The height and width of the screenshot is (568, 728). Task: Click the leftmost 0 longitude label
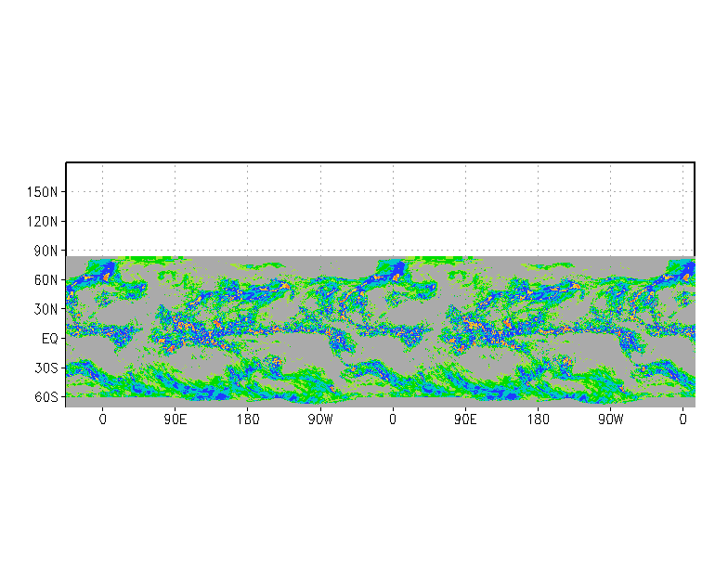click(x=102, y=420)
